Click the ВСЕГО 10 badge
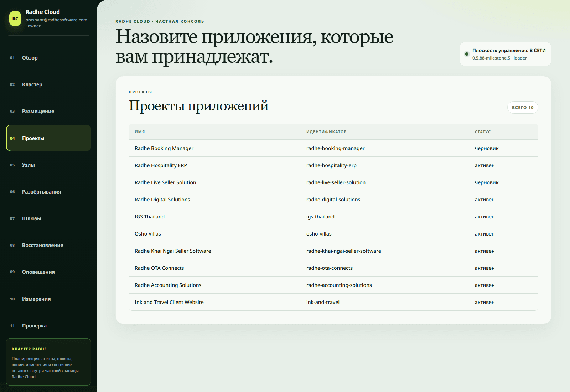The height and width of the screenshot is (392, 570). tap(523, 108)
